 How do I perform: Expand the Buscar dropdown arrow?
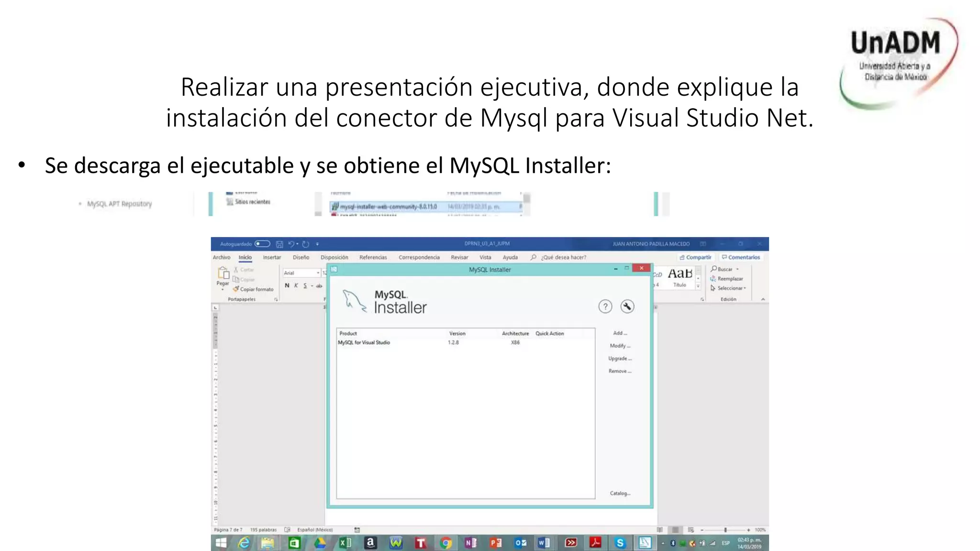tap(737, 269)
